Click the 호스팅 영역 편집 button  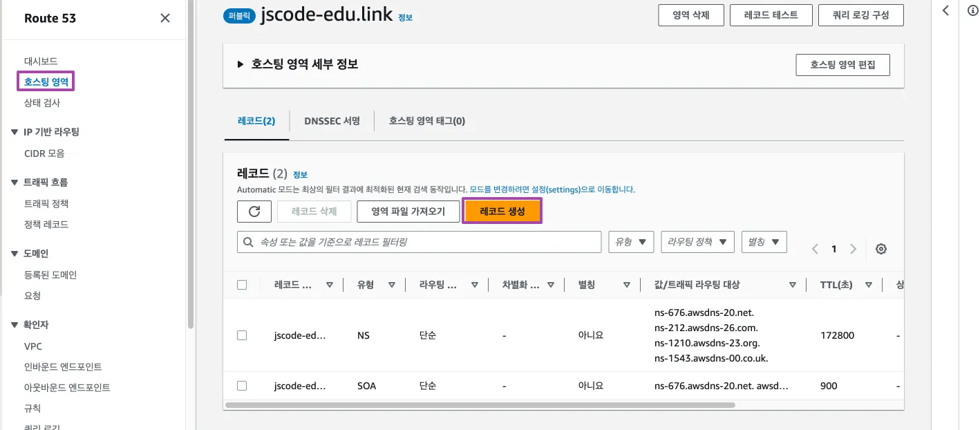[842, 65]
